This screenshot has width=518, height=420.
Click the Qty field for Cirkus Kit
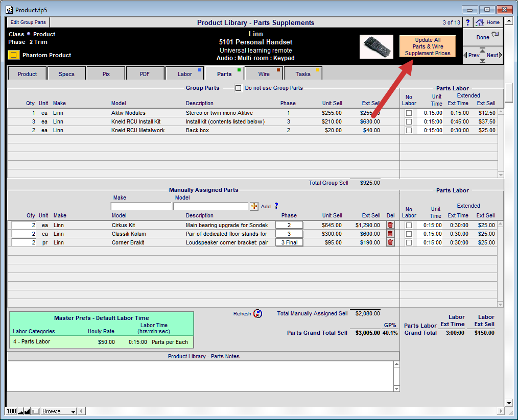click(x=23, y=225)
